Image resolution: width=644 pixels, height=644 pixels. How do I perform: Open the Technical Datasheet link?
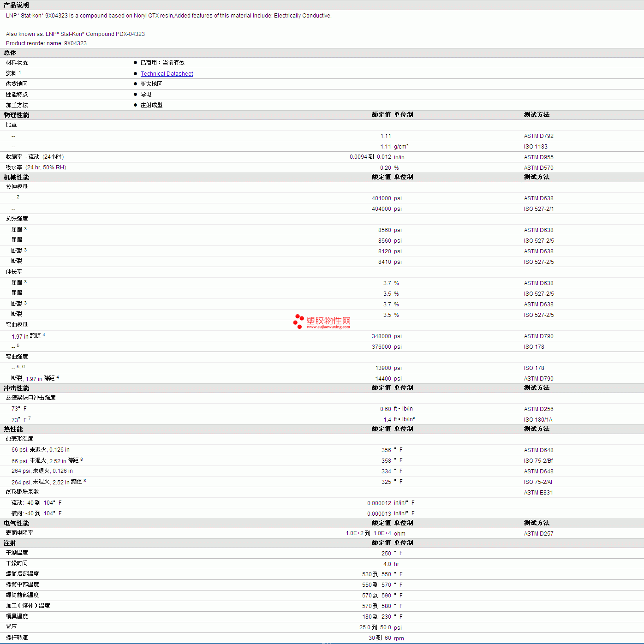[167, 74]
